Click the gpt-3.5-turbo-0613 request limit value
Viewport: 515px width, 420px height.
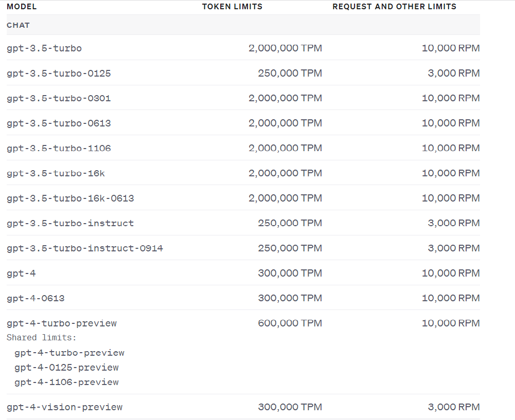(x=451, y=123)
